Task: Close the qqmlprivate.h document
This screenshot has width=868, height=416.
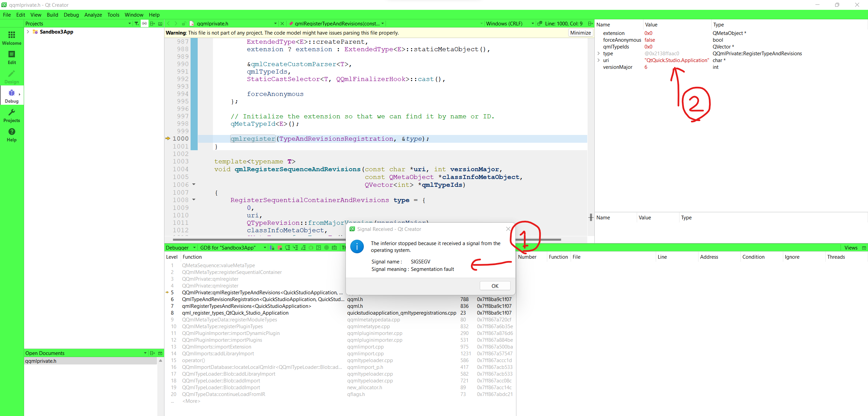Action: point(282,23)
